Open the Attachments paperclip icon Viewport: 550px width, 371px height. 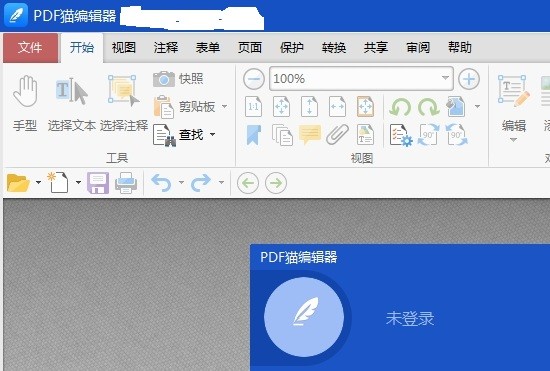[x=337, y=135]
